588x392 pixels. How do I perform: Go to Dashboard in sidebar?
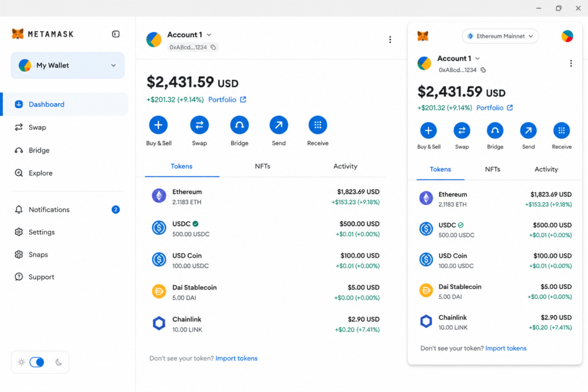tap(65, 104)
